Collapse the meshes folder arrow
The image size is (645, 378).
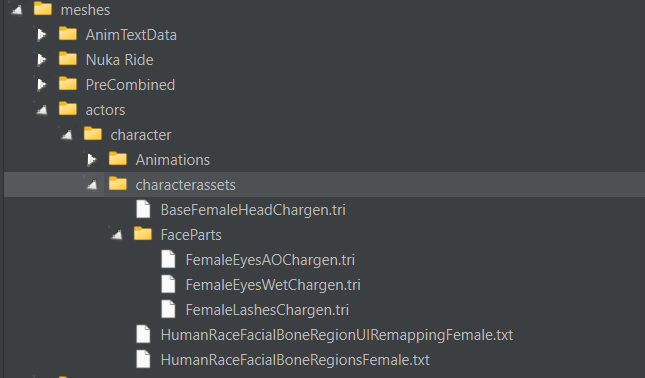(17, 10)
